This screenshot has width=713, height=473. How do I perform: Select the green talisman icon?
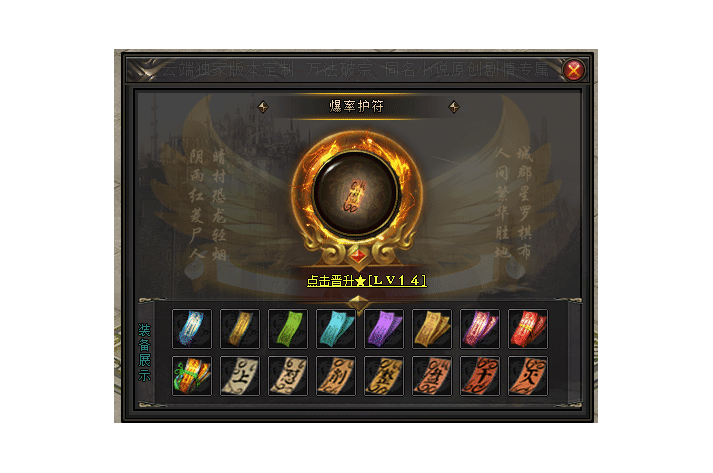(x=288, y=329)
